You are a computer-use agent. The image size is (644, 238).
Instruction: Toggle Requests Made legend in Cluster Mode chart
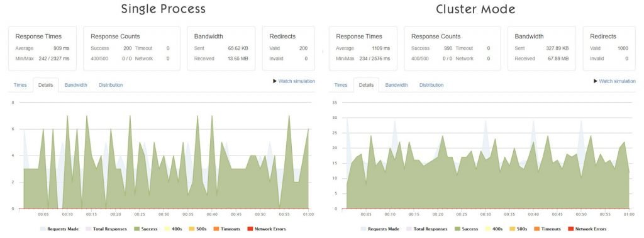[380, 229]
